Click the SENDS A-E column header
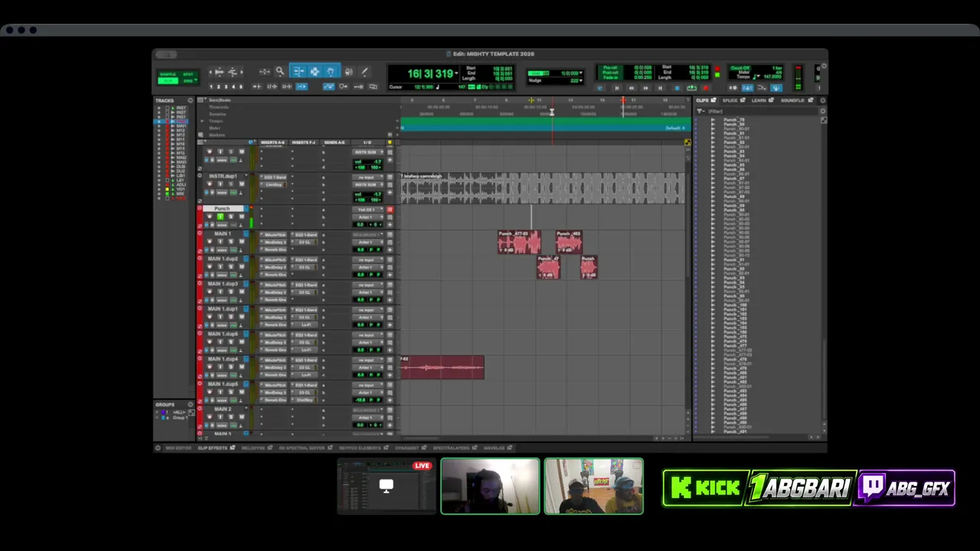Viewport: 980px width, 551px height. point(335,142)
